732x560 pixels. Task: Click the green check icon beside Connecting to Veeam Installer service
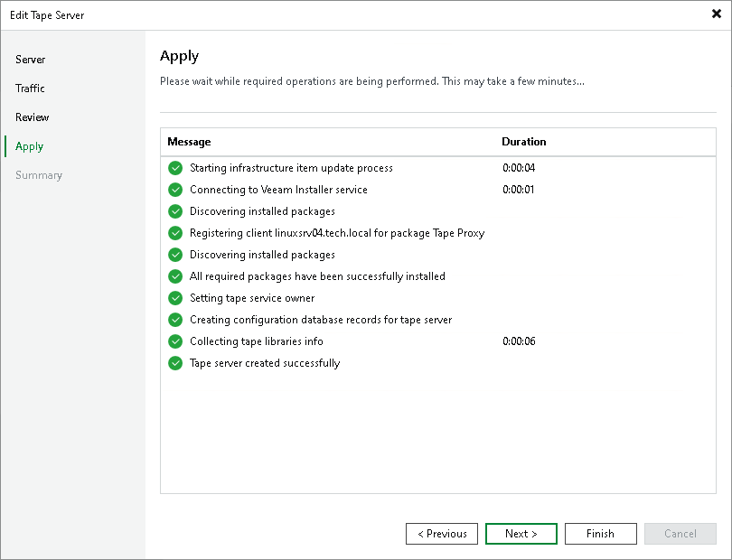[175, 190]
